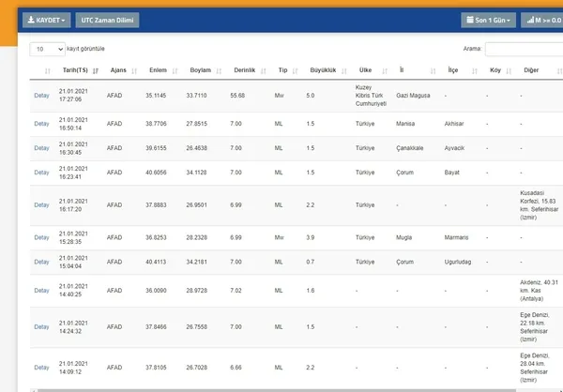Viewport: 563px width, 392px height.
Task: Sort the table by Tarih(TS) column
Action: 75,70
